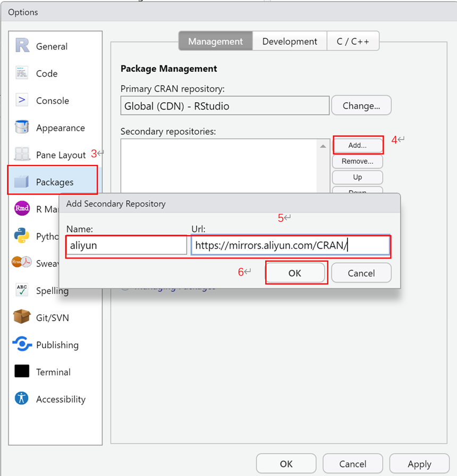Open the R Markdown Rmd icon
Screen dimensions: 457x476
pos(22,208)
